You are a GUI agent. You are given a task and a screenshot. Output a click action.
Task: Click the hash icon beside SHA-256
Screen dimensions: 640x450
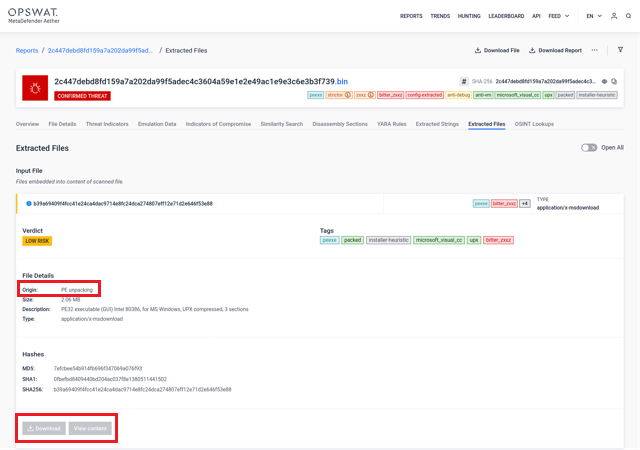pos(464,81)
